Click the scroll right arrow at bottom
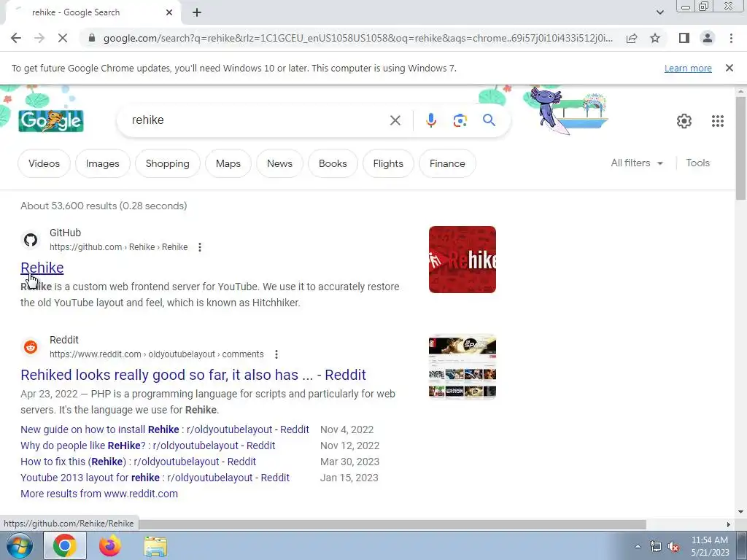 point(728,524)
